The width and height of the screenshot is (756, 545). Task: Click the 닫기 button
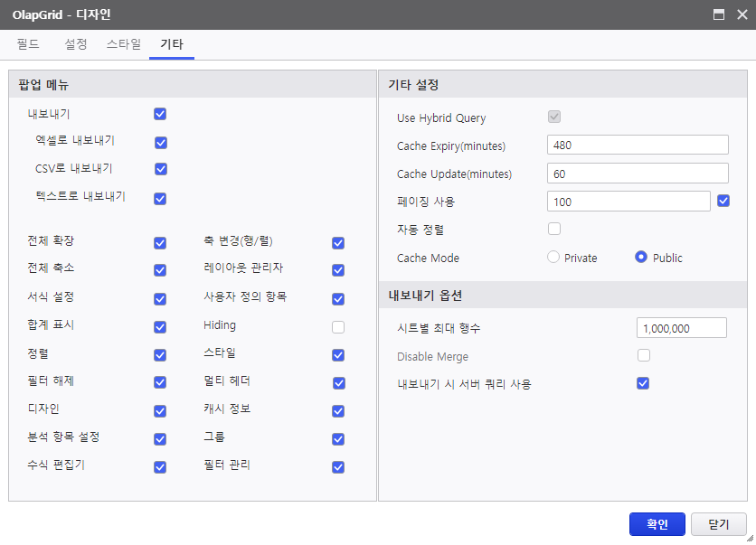tap(718, 524)
